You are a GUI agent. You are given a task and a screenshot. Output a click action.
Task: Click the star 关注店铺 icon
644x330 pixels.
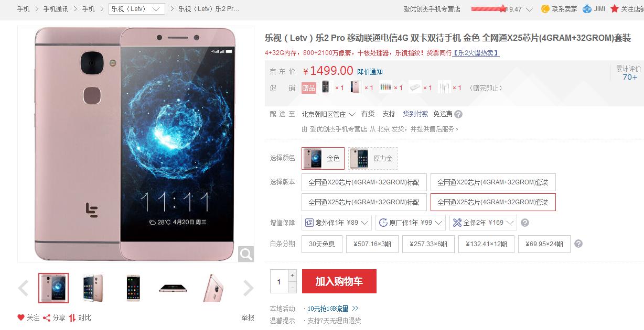[x=615, y=9]
